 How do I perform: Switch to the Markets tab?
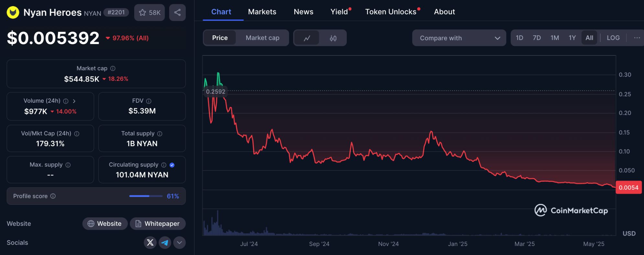click(x=262, y=12)
